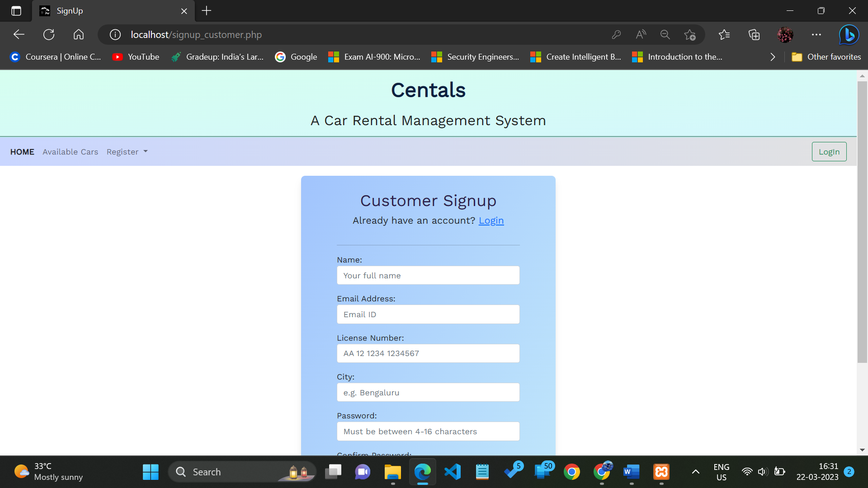Open Available Cars nav item

coord(70,152)
